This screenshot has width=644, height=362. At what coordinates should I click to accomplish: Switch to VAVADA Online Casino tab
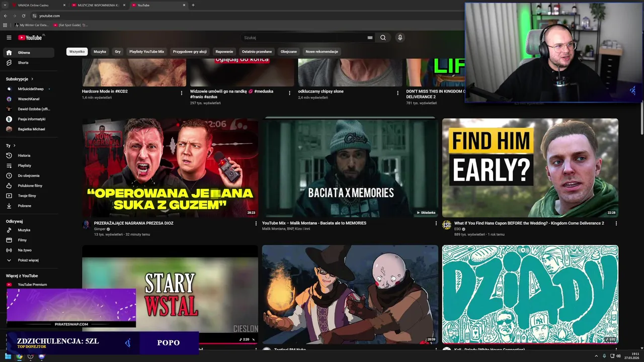[39, 5]
